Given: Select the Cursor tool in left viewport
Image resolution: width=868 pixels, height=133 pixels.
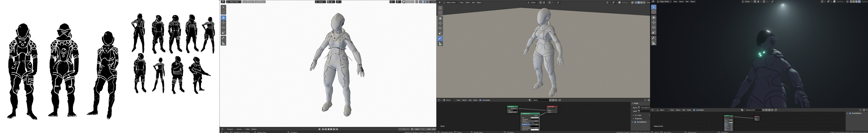Looking at the screenshot, I should (223, 12).
